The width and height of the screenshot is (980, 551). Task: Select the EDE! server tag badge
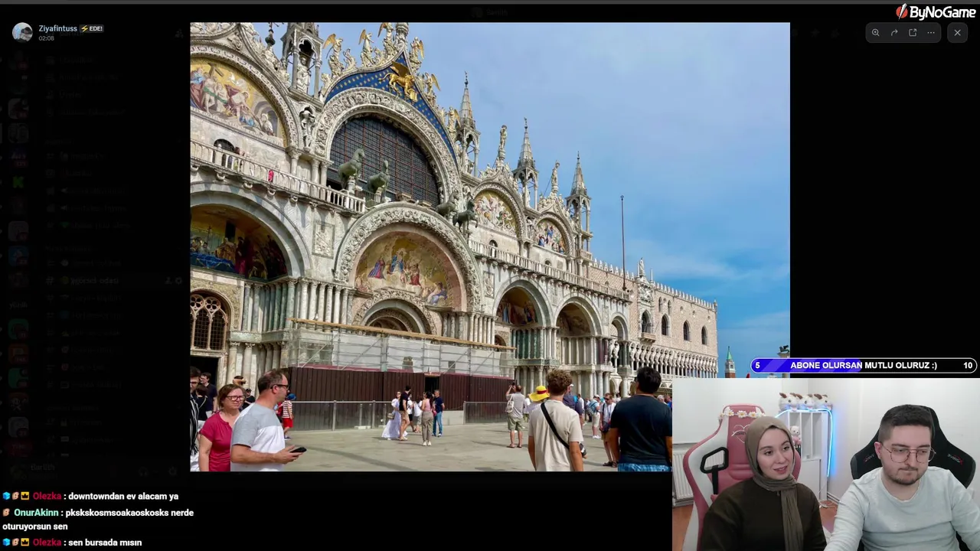click(x=92, y=28)
